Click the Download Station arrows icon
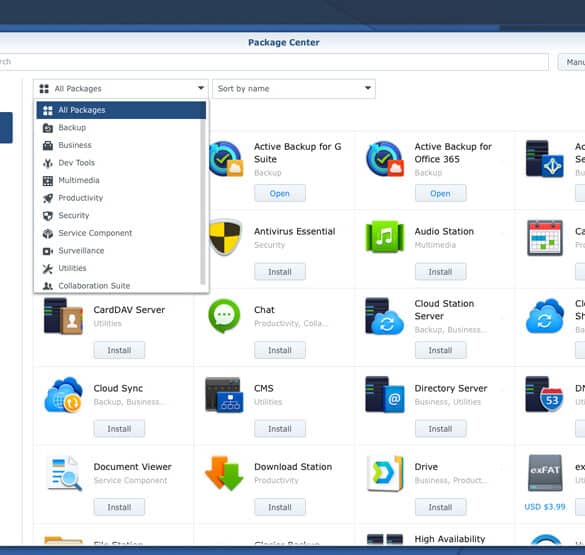This screenshot has height=555, width=585. [x=224, y=473]
